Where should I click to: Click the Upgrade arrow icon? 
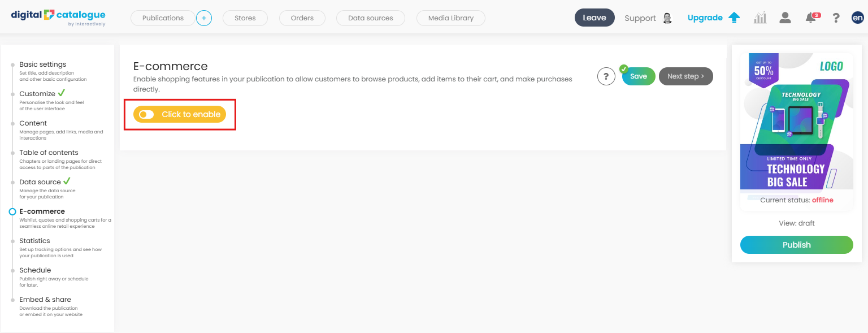(x=734, y=18)
